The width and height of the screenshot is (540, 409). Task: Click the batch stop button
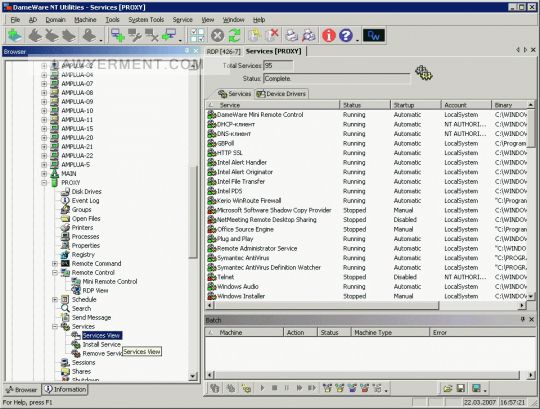coord(274,388)
